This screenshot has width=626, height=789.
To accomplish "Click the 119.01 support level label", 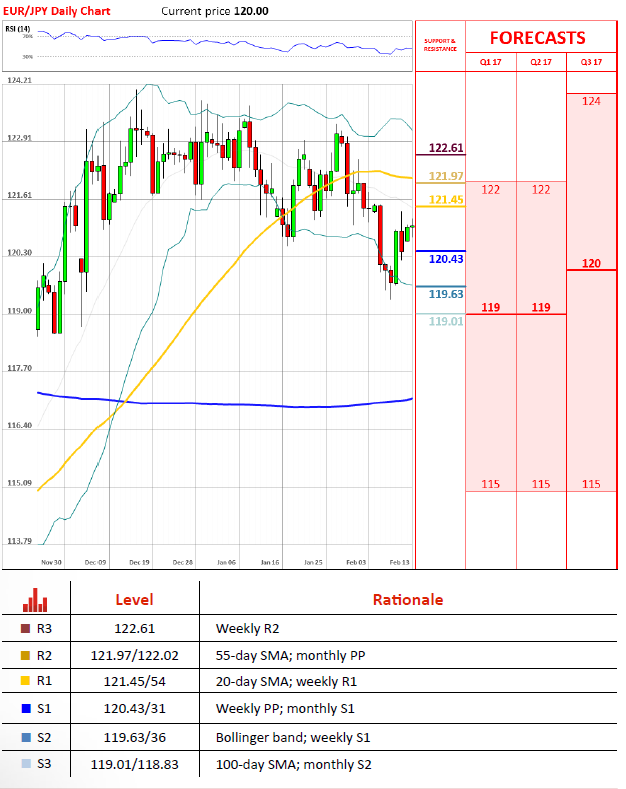I will 446,321.
